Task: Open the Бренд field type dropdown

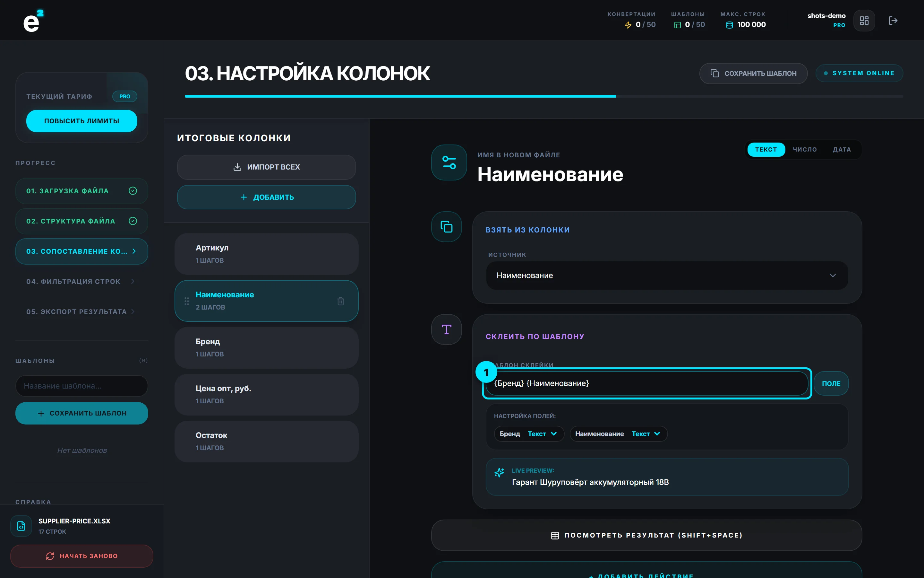Action: coord(542,434)
